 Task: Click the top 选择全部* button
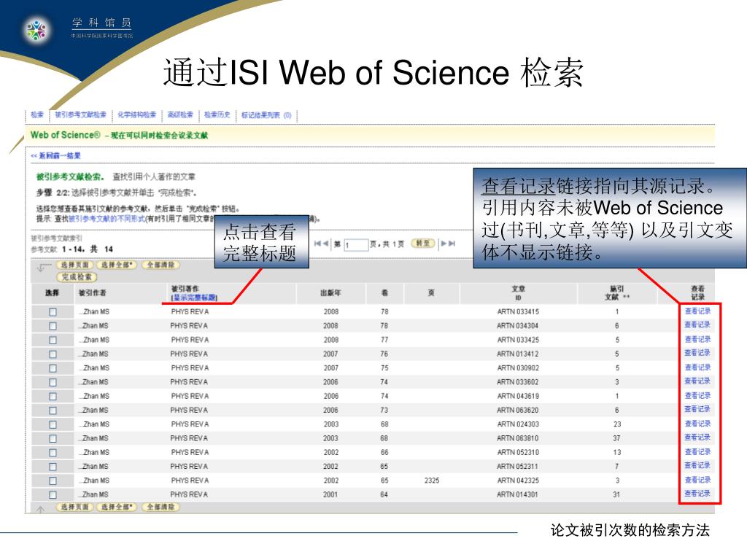pos(117,265)
